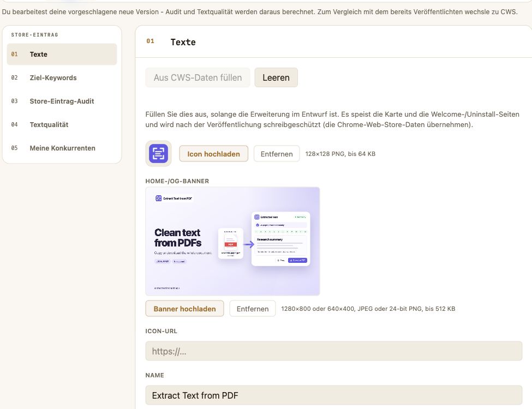Go to Ziel-Keywords section

point(62,77)
